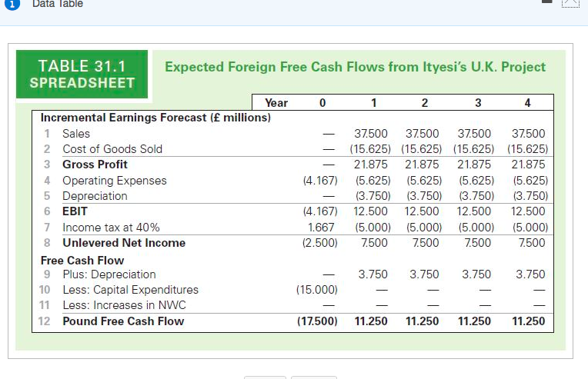The height and width of the screenshot is (379, 588).
Task: Click the 'Gross Profit' row label
Action: pyautogui.click(x=95, y=165)
